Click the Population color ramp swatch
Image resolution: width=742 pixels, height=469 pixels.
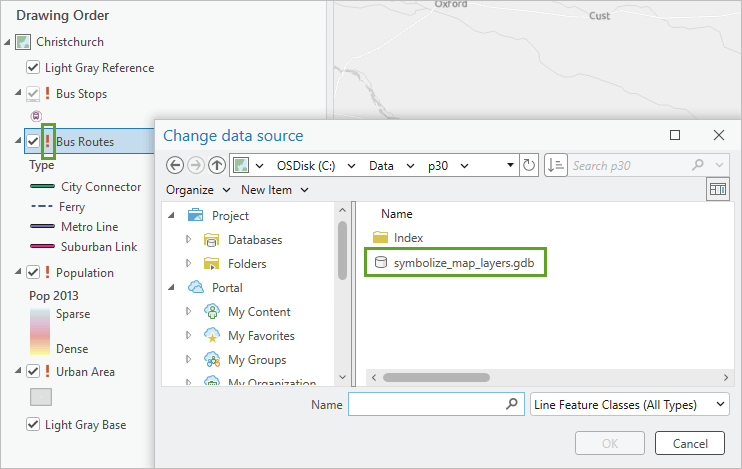(40, 331)
